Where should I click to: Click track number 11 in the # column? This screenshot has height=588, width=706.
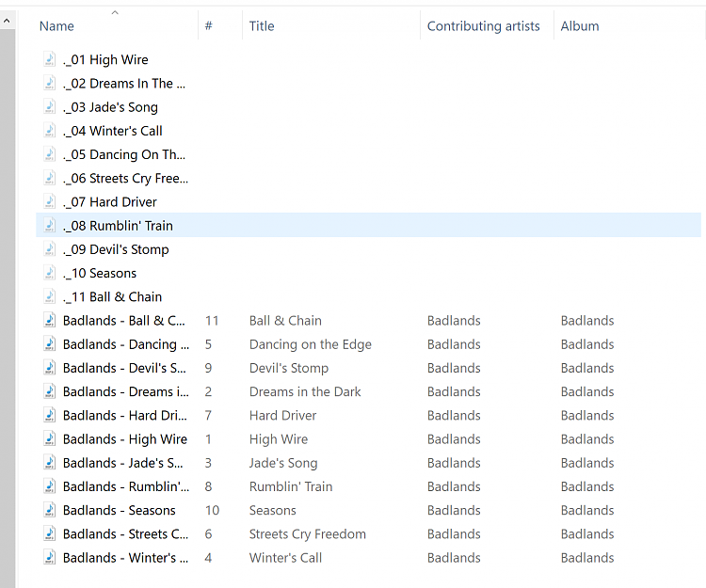[x=212, y=320]
